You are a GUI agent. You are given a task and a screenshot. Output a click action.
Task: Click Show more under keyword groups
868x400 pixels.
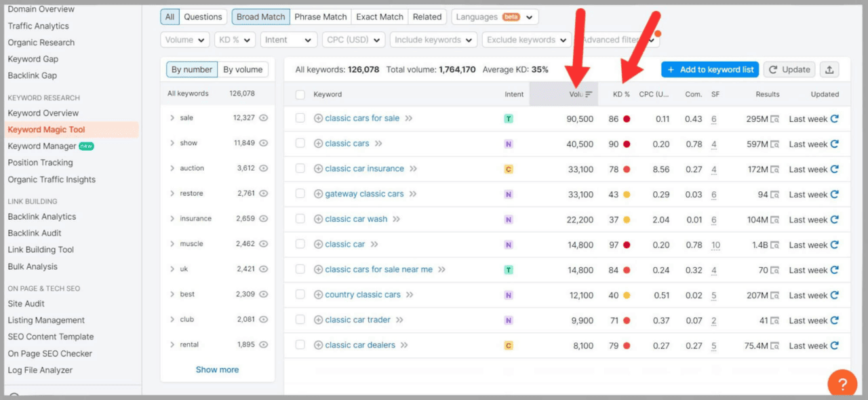(217, 369)
